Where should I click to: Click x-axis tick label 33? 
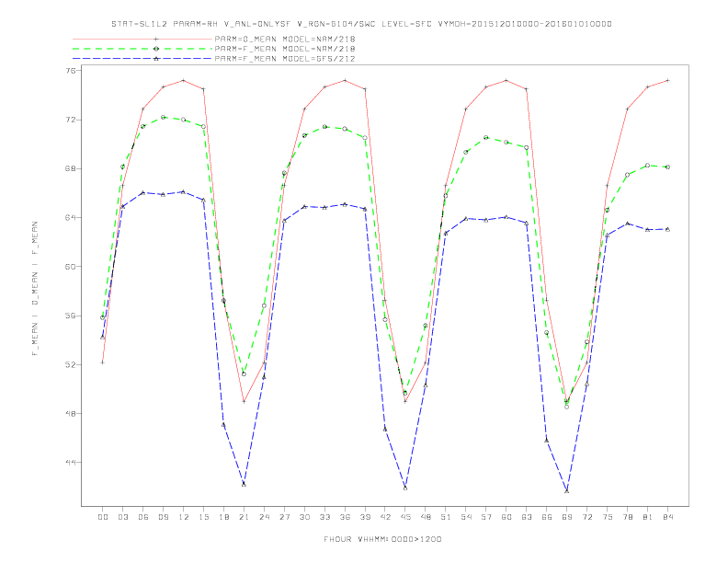324,517
